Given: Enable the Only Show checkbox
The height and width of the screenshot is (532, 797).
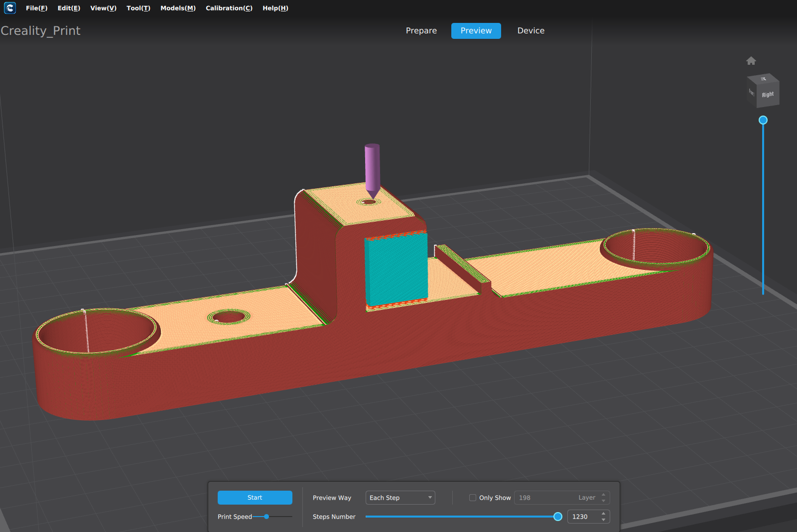Looking at the screenshot, I should (x=473, y=498).
